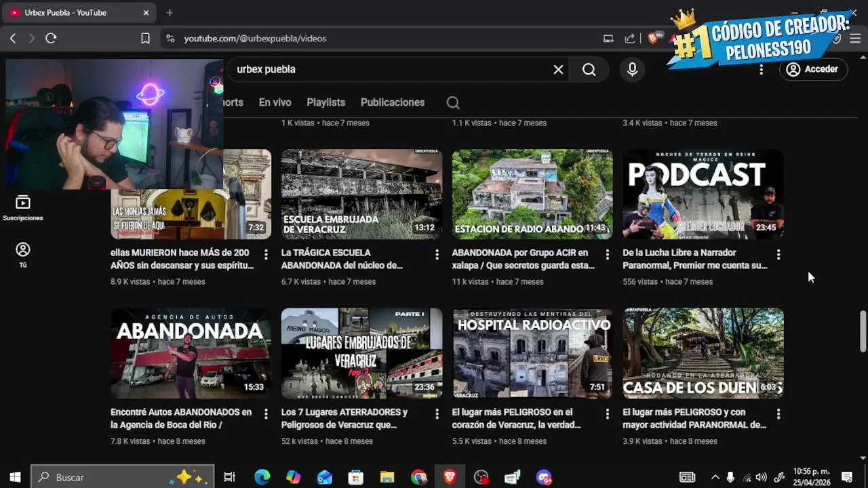The image size is (868, 488).
Task: Play the Estación de Radio Abandonada thumbnail
Action: pyautogui.click(x=532, y=195)
